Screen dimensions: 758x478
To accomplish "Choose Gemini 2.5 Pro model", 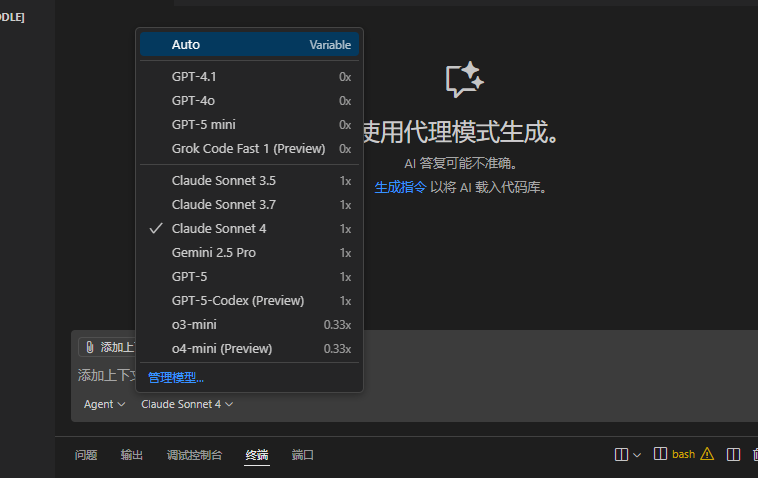I will (x=249, y=253).
